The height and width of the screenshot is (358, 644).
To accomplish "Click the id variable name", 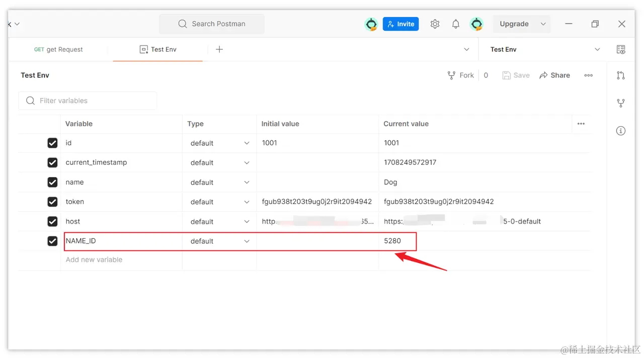I will 68,143.
